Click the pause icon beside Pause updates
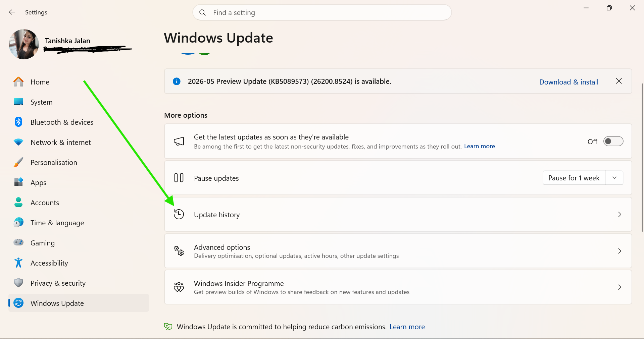Viewport: 644px width, 339px height. 179,178
